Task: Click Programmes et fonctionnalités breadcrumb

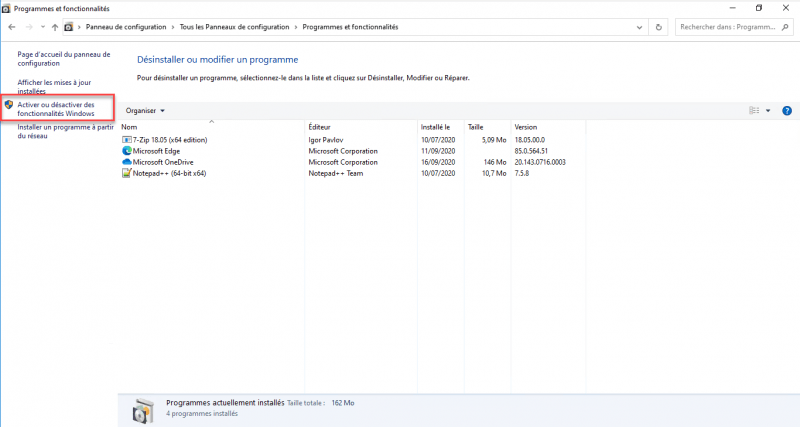Action: pos(350,27)
